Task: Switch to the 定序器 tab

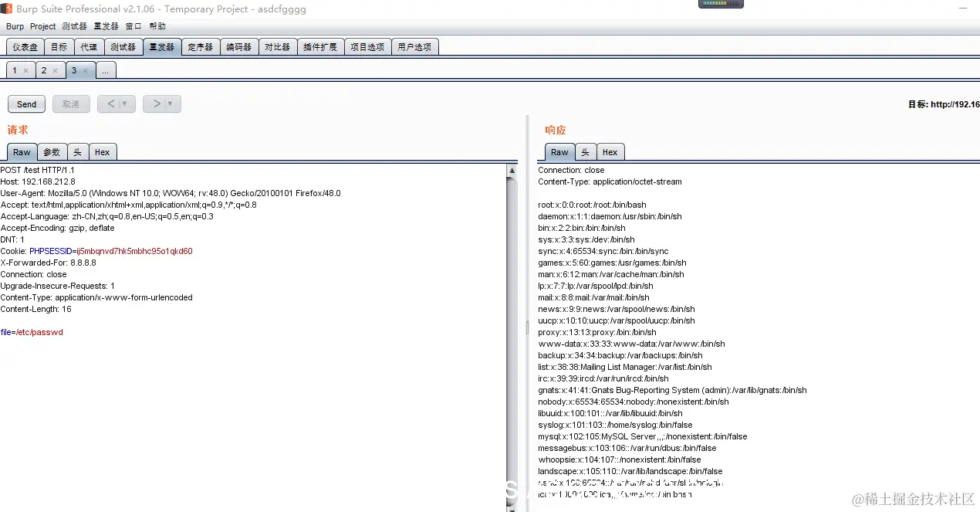Action: click(200, 47)
